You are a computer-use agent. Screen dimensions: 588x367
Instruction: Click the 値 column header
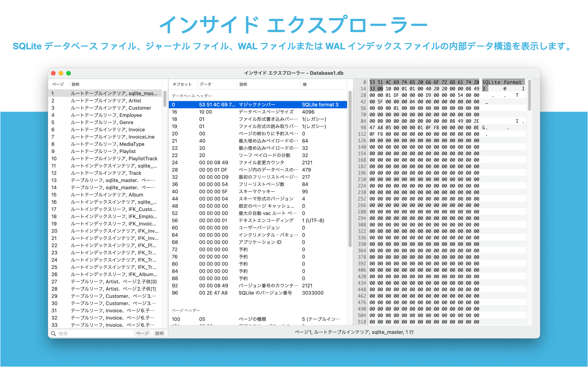pyautogui.click(x=305, y=84)
